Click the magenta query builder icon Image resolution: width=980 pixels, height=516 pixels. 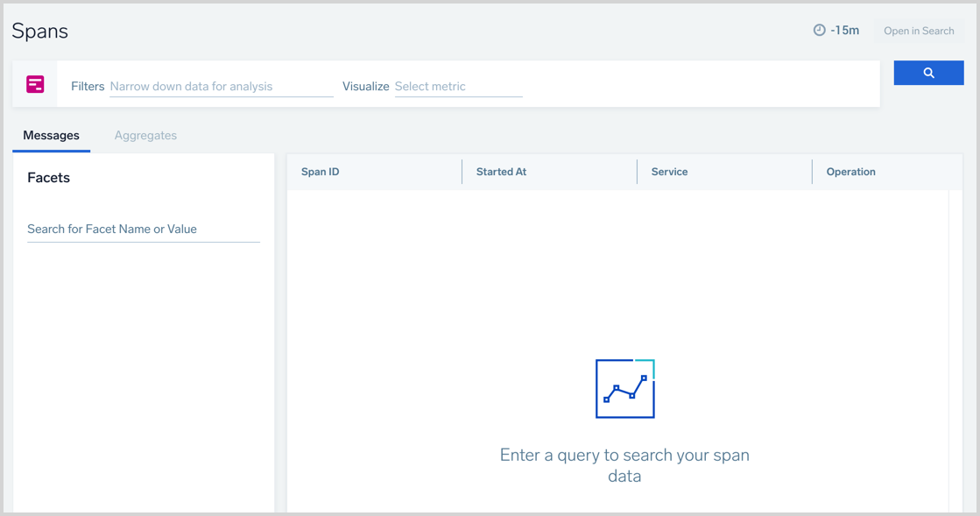click(x=34, y=83)
